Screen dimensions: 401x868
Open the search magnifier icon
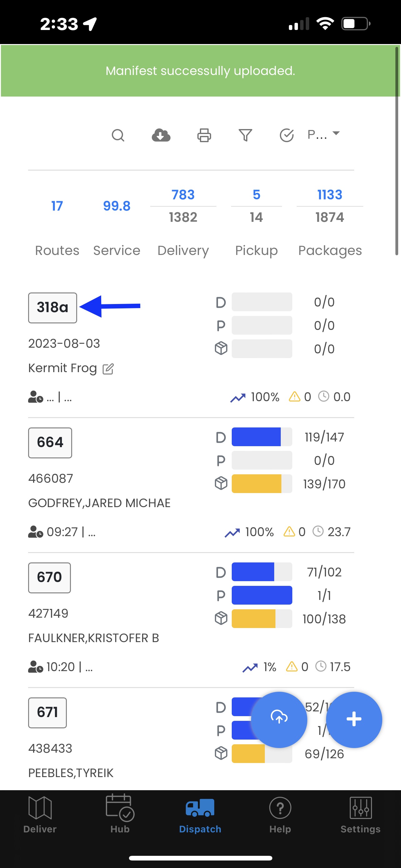point(118,136)
